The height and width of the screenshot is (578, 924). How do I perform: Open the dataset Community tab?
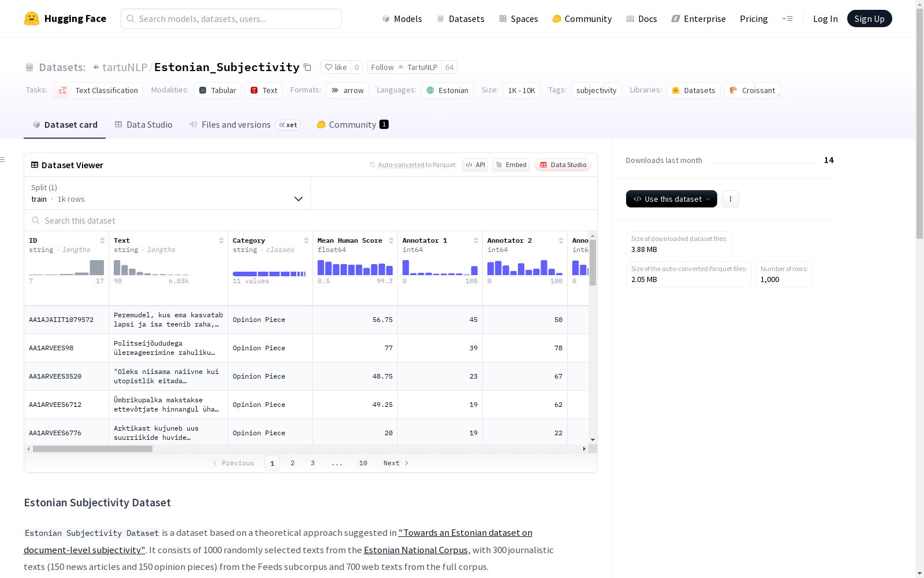click(x=352, y=125)
